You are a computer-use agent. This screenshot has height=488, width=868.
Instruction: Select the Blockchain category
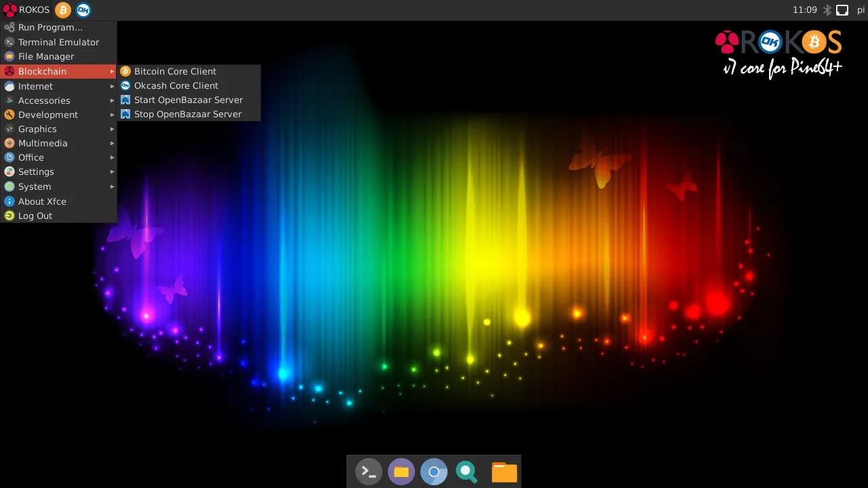(x=58, y=71)
